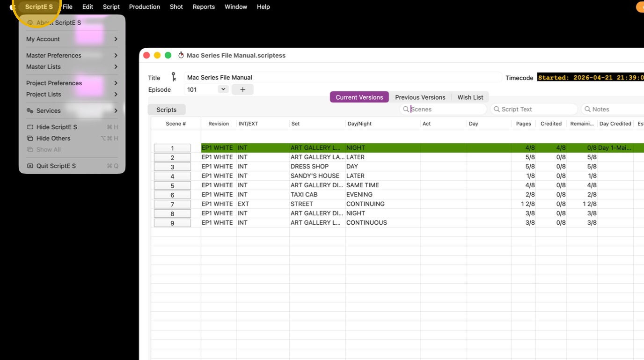Click the CONTINUING day/night cell
The width and height of the screenshot is (644, 360).
383,204
